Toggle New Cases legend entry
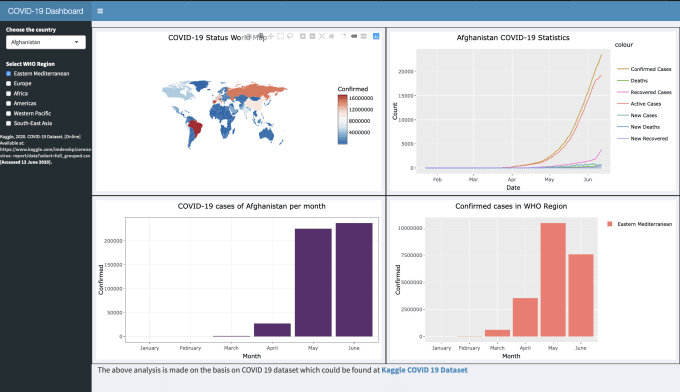This screenshot has height=392, width=680. click(637, 115)
